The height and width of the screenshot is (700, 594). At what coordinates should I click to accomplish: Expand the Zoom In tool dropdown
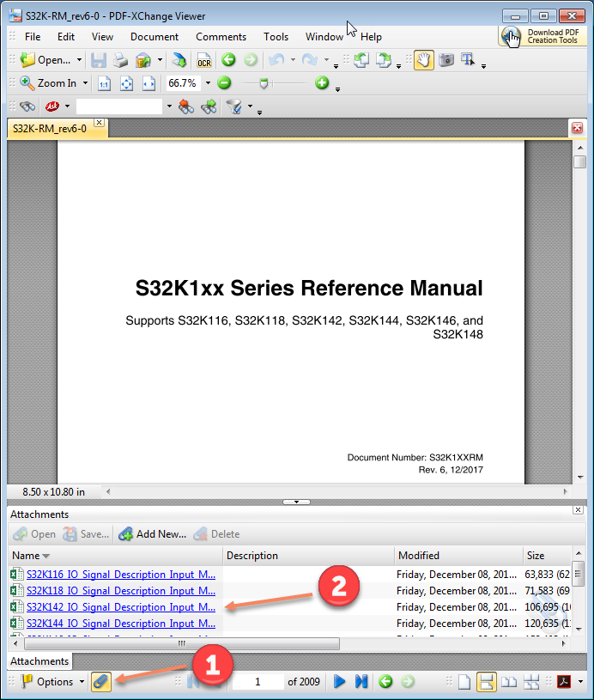coord(85,83)
